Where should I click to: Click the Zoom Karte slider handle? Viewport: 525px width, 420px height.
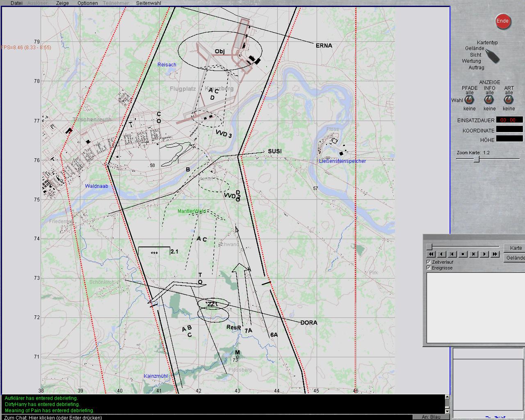click(477, 159)
